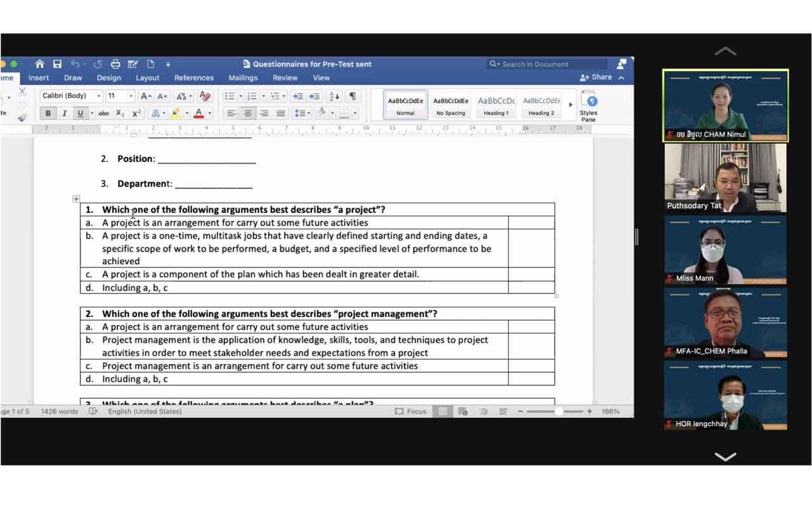812x508 pixels.
Task: Open the Styles Pane
Action: 589,106
